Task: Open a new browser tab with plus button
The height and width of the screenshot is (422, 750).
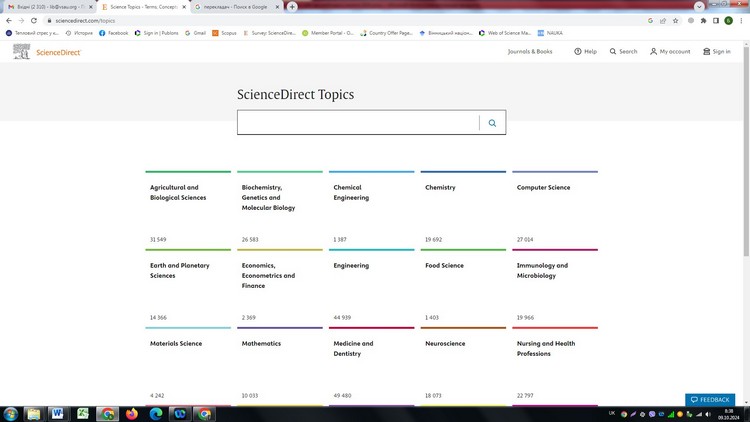Action: pos(292,7)
